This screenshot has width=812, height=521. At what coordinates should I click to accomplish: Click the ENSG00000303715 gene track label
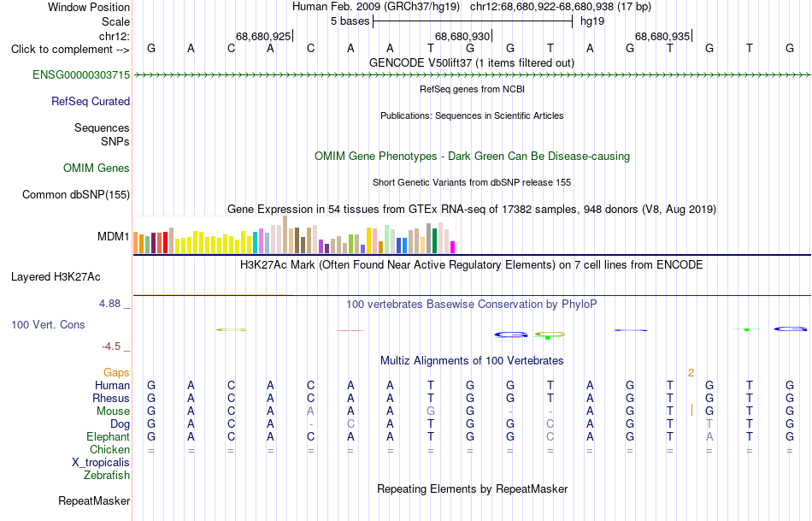coord(81,74)
